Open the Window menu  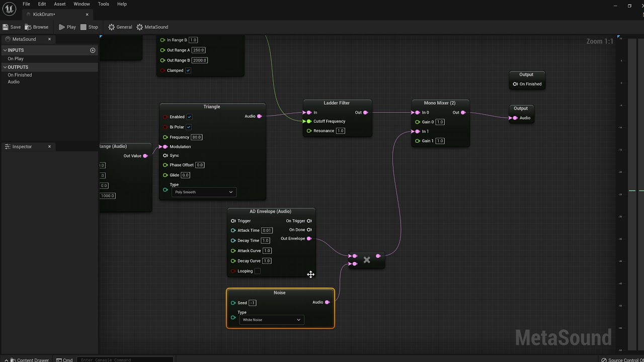click(82, 4)
